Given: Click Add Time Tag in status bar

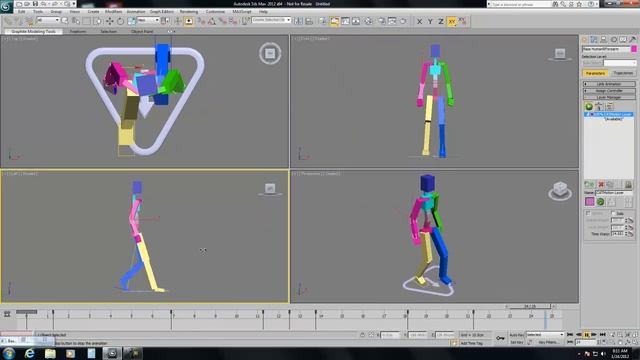Looking at the screenshot, I should (x=471, y=343).
